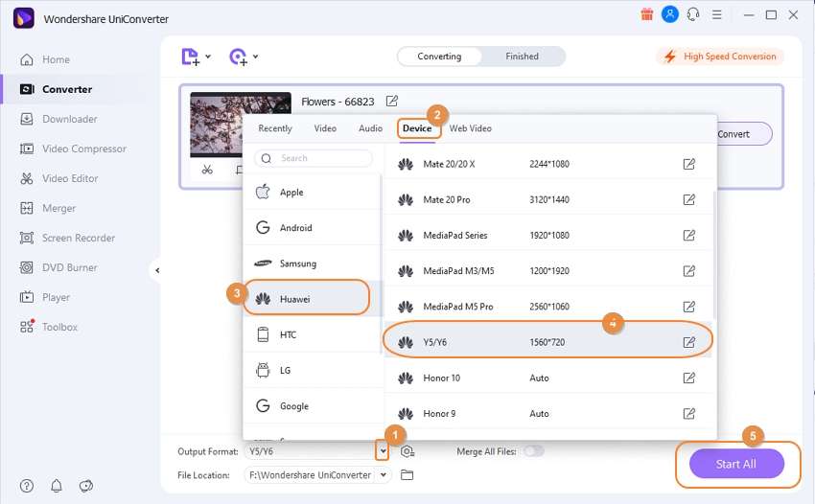Open output format settings gear icon
The height and width of the screenshot is (504, 815).
[x=407, y=451]
